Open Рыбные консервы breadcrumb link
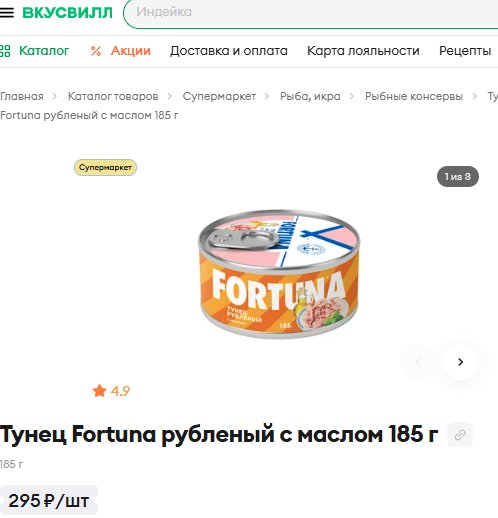Image resolution: width=498 pixels, height=518 pixels. 414,96
